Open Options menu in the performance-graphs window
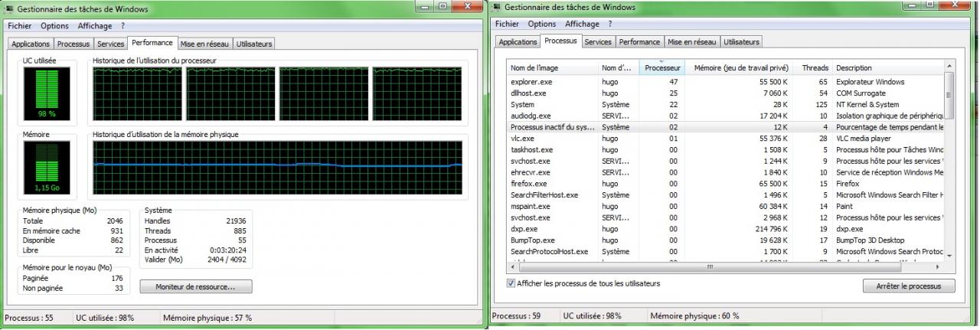This screenshot has width=980, height=330. tap(55, 26)
